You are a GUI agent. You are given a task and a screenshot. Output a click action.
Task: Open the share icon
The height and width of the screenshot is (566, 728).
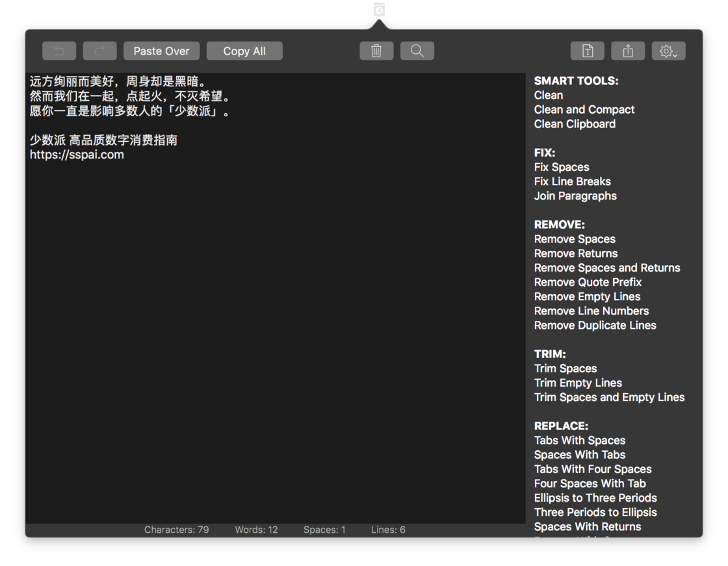pos(628,51)
